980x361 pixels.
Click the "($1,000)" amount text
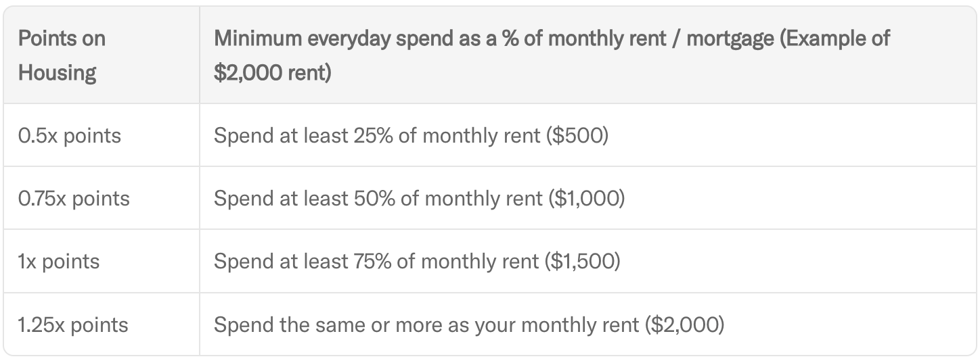[585, 199]
